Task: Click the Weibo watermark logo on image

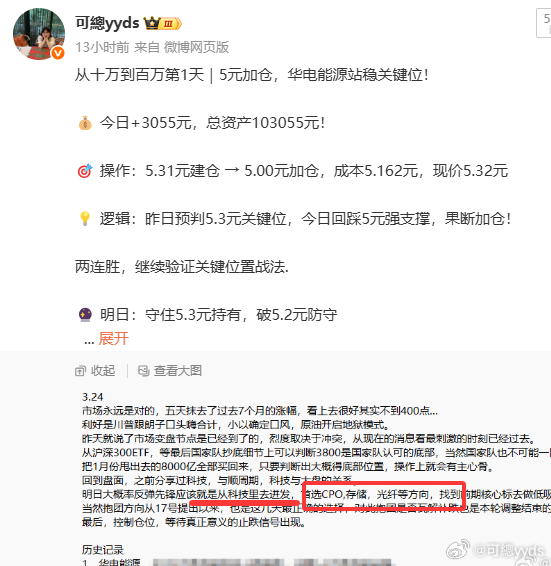Action: (458, 550)
